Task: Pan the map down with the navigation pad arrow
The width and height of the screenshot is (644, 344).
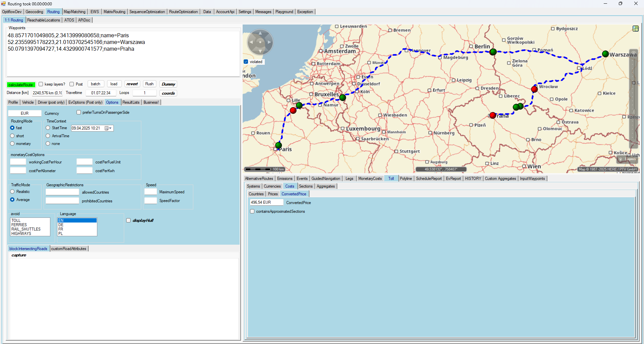Action: [260, 51]
